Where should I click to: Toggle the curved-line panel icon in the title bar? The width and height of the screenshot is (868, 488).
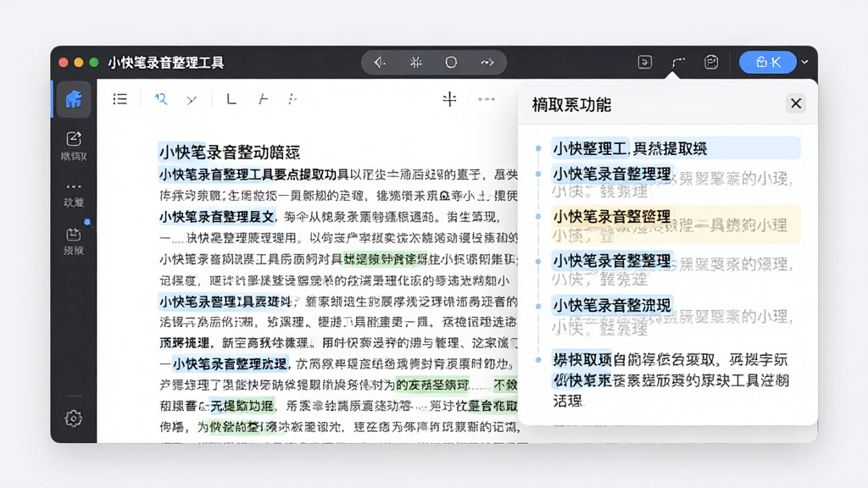click(x=678, y=63)
